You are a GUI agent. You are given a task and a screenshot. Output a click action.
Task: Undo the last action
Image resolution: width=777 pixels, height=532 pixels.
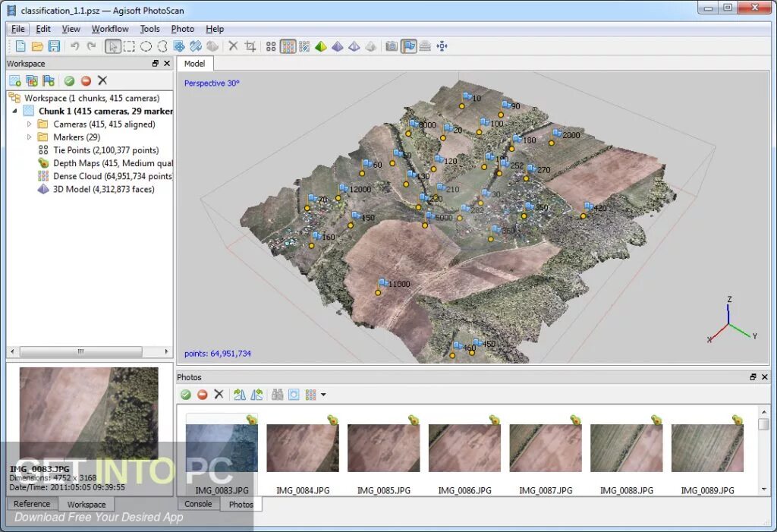coord(75,46)
